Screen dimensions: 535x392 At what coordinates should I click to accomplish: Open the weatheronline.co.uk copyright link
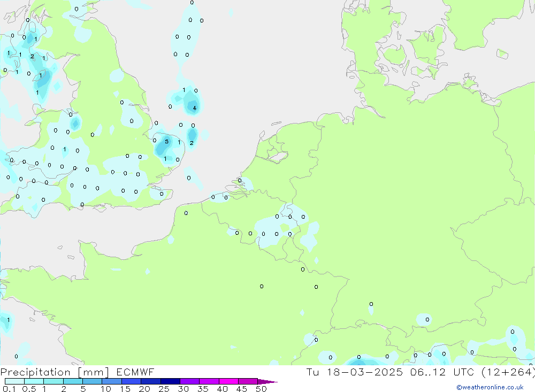click(x=490, y=387)
